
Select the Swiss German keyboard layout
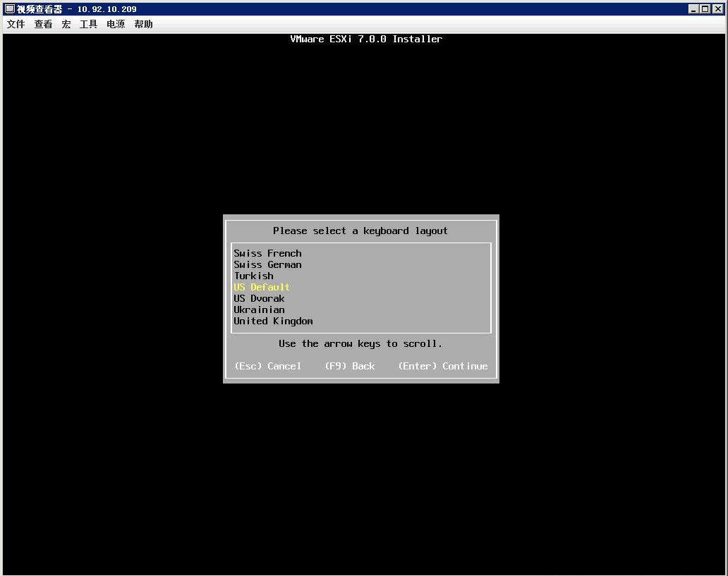267,264
